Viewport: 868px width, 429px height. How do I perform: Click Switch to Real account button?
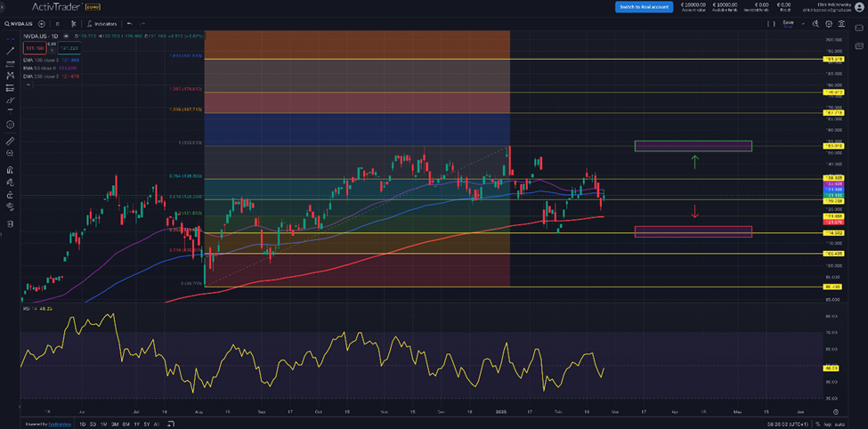643,7
